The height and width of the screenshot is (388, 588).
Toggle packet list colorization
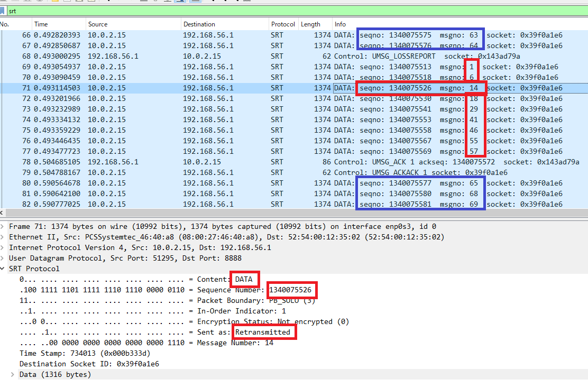195,2
